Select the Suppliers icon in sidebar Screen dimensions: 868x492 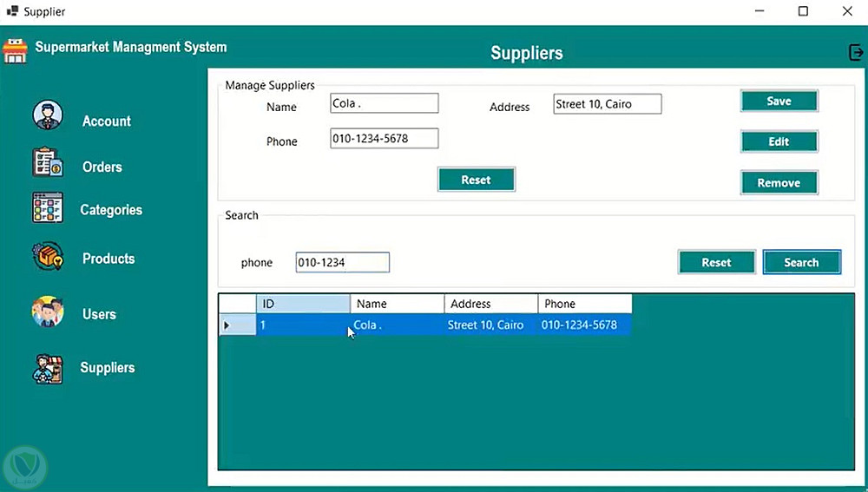48,369
